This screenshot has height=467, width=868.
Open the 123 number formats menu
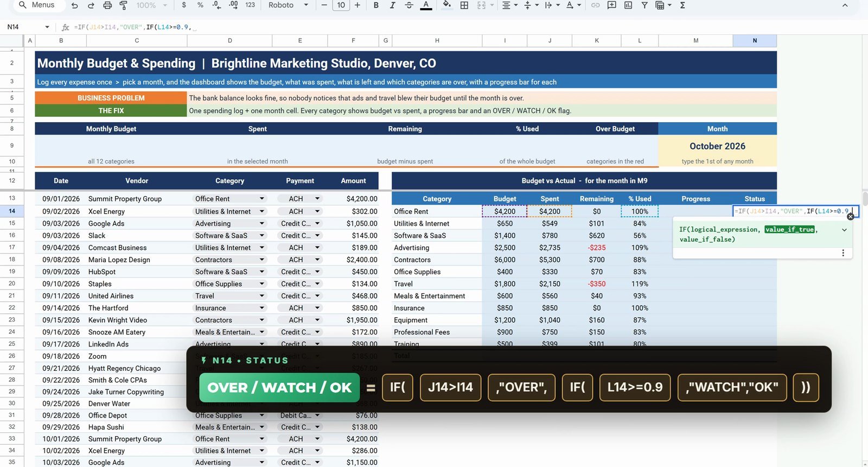250,5
